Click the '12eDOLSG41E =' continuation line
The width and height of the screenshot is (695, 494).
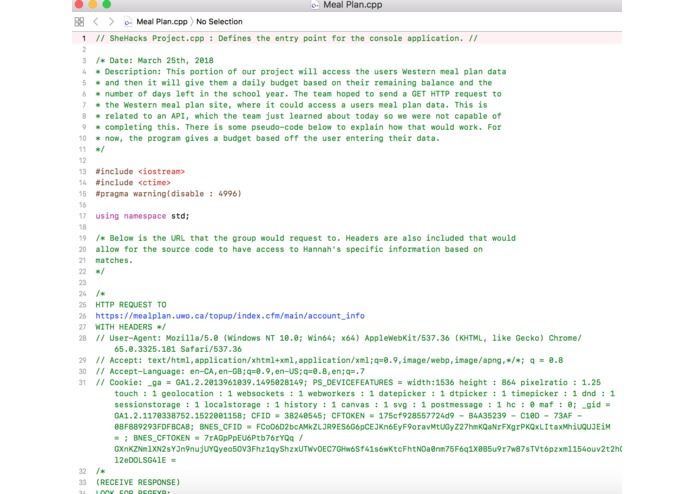[x=145, y=460]
